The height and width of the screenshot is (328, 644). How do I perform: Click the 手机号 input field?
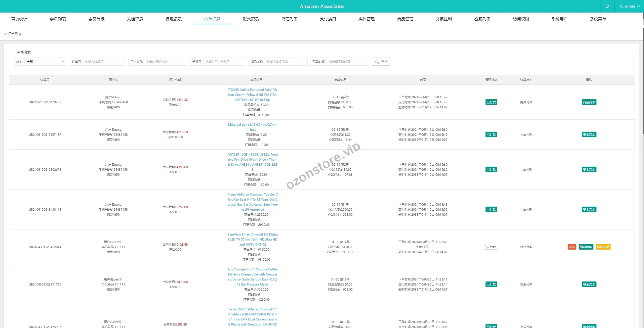[x=224, y=62]
